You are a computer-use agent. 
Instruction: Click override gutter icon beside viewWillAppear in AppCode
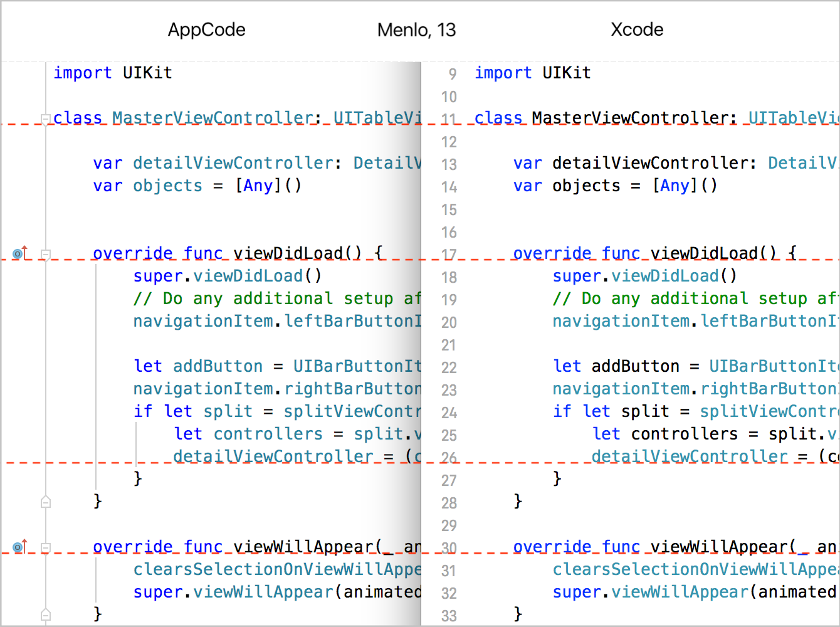20,547
